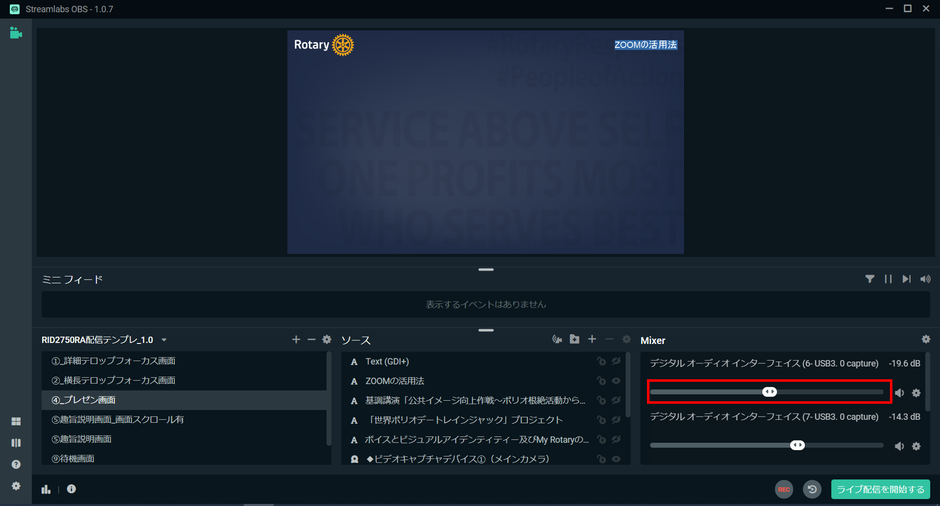This screenshot has width=940, height=506.
Task: Remove source using minus icon
Action: (610, 339)
